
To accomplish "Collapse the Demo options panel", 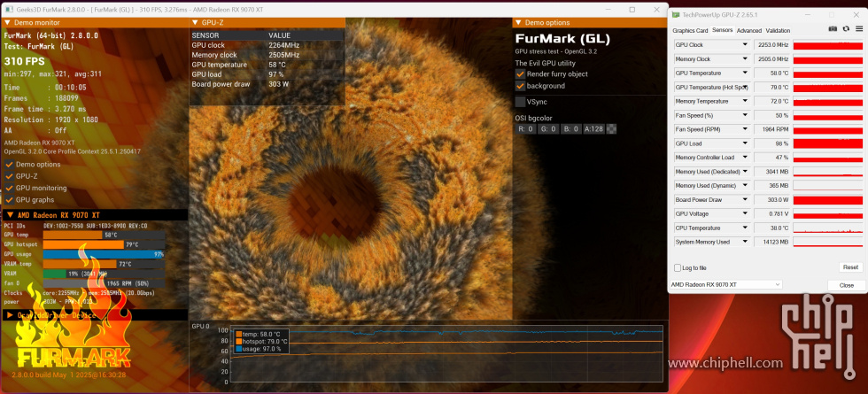I will tap(518, 23).
